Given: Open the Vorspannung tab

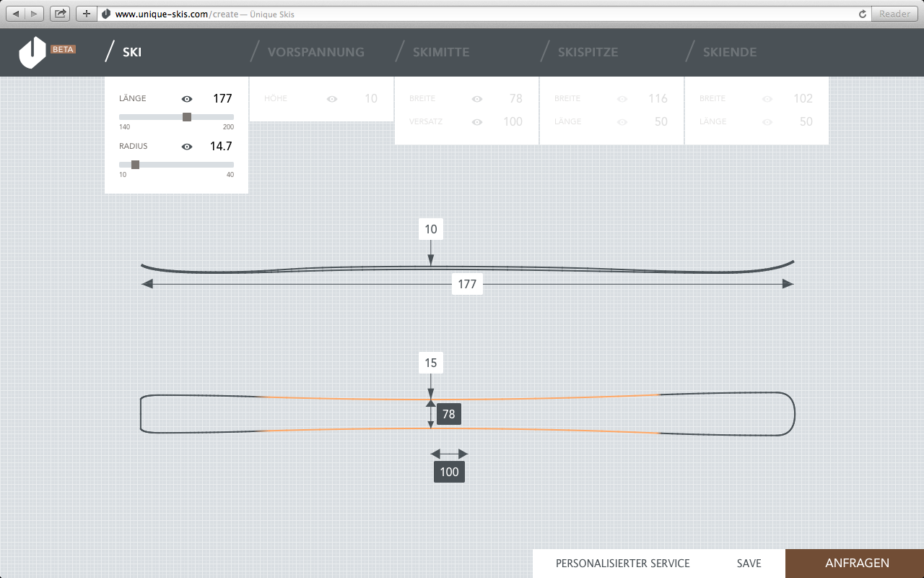Looking at the screenshot, I should point(315,52).
